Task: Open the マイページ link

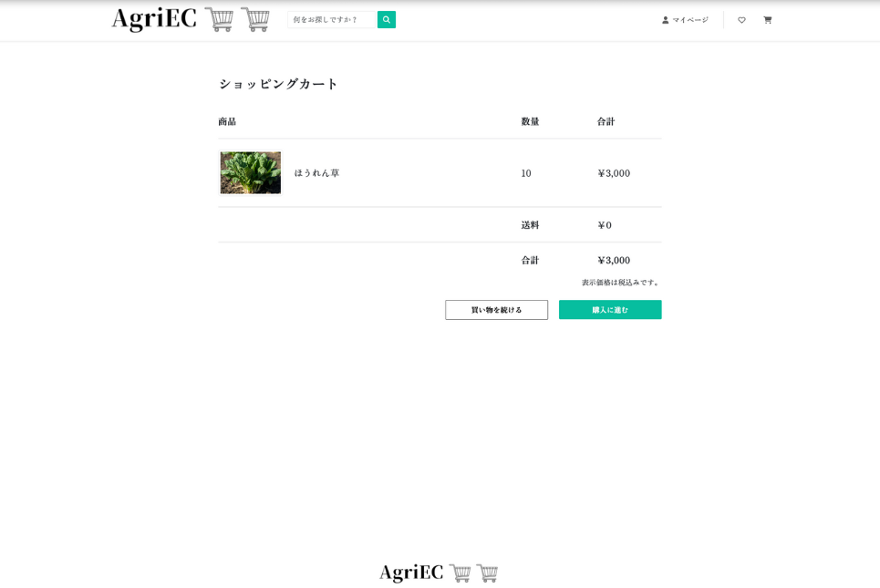Action: [x=690, y=20]
